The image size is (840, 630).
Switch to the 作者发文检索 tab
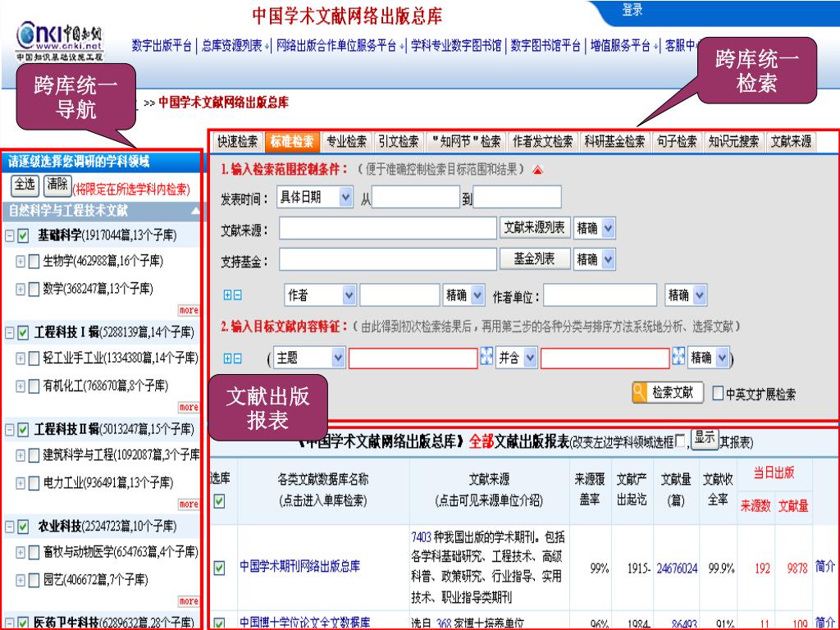click(x=543, y=142)
